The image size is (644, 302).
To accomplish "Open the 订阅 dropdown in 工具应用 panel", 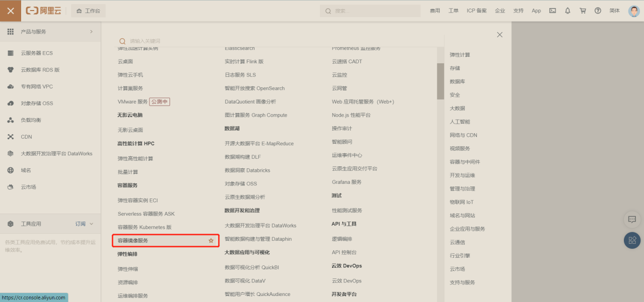I will (79, 224).
